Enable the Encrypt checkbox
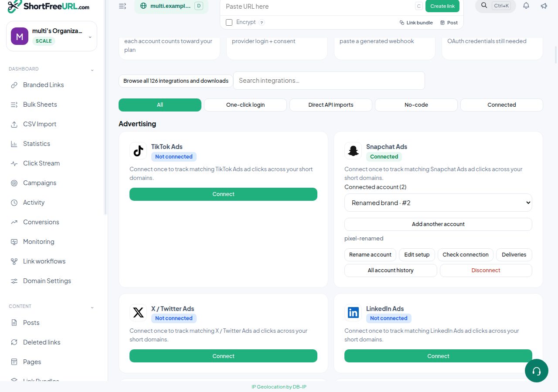The height and width of the screenshot is (392, 558). click(x=229, y=22)
